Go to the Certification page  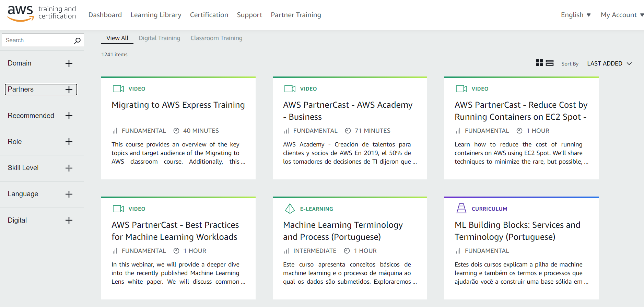click(x=209, y=15)
